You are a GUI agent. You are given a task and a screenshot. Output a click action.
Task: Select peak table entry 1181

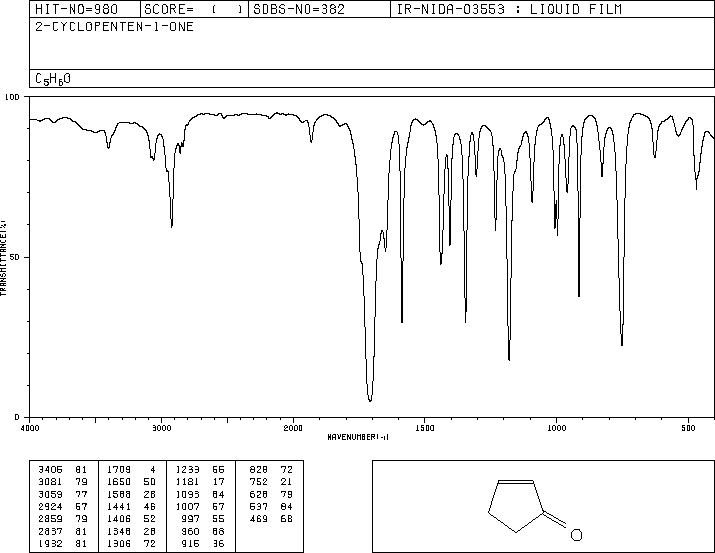[187, 482]
